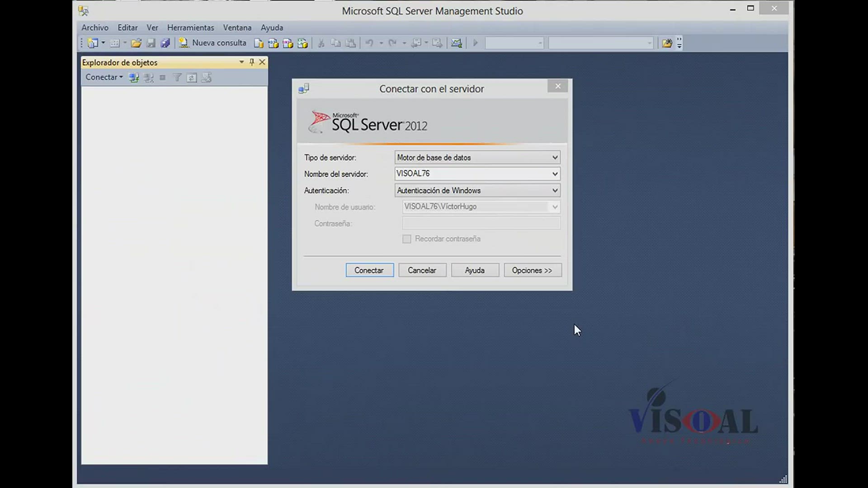
Task: Toggle auto-hide pin on Explorador de objetos
Action: (252, 62)
